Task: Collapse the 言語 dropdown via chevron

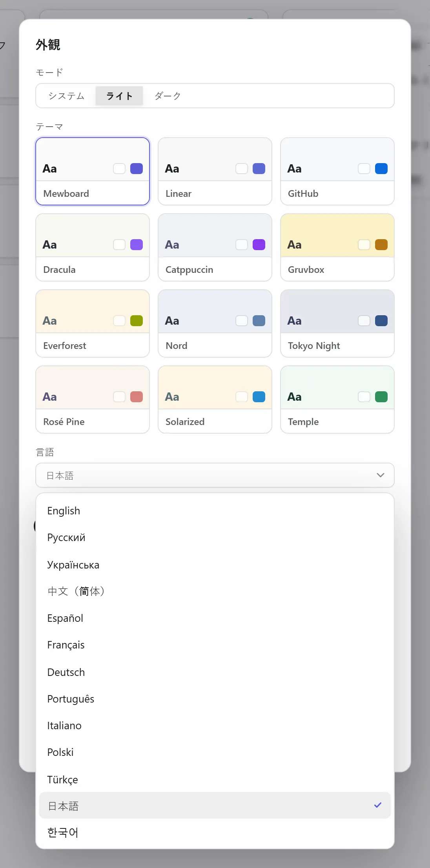Action: pyautogui.click(x=380, y=475)
